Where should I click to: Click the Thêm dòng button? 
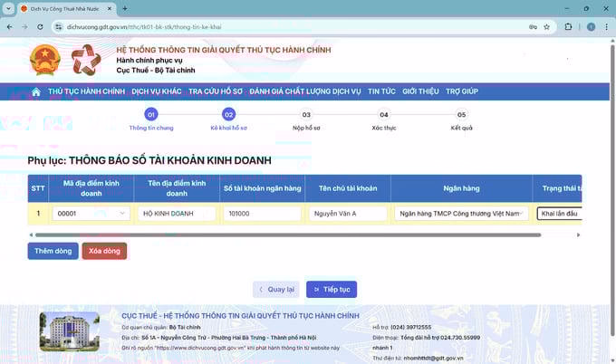[53, 251]
